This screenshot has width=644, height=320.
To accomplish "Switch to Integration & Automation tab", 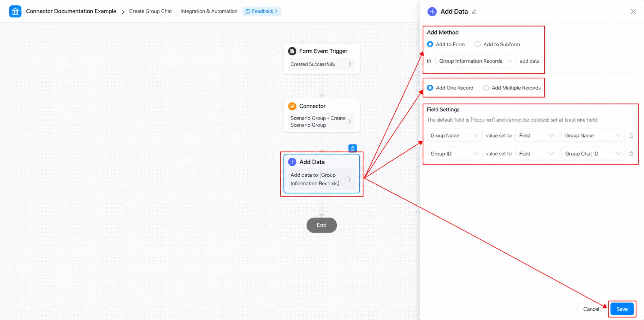I will (209, 11).
